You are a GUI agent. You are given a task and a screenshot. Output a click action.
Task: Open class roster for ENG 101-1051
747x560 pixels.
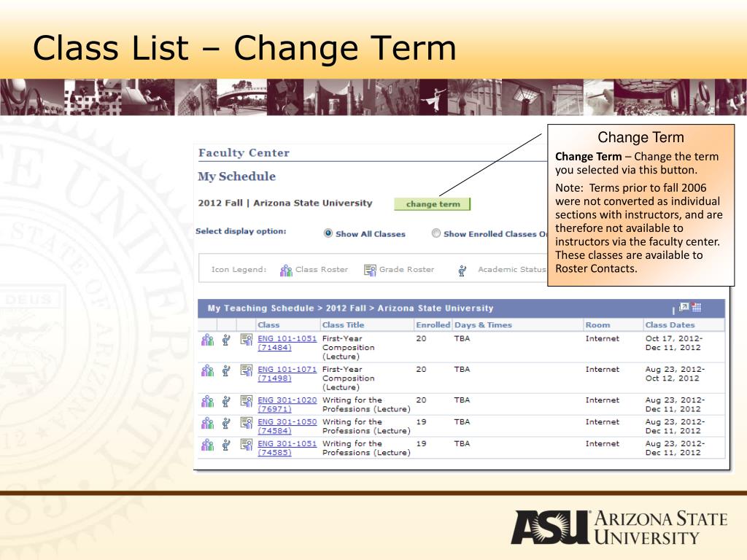[x=207, y=340]
